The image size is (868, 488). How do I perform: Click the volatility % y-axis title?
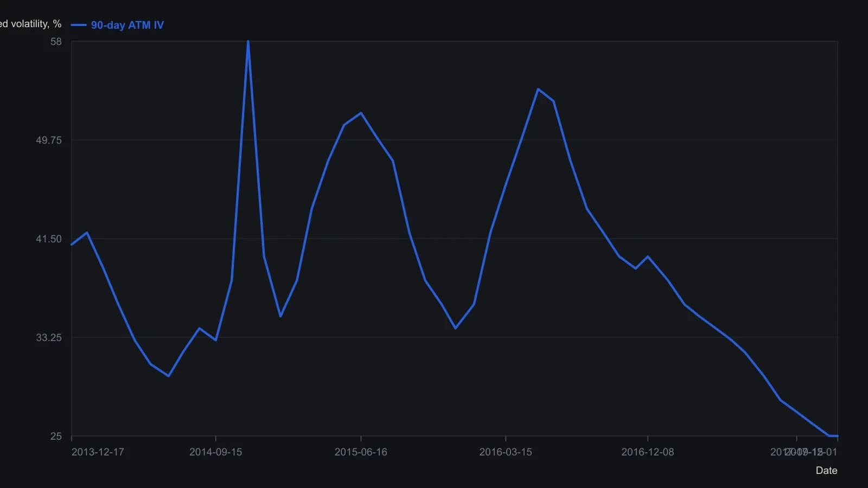pyautogui.click(x=30, y=24)
